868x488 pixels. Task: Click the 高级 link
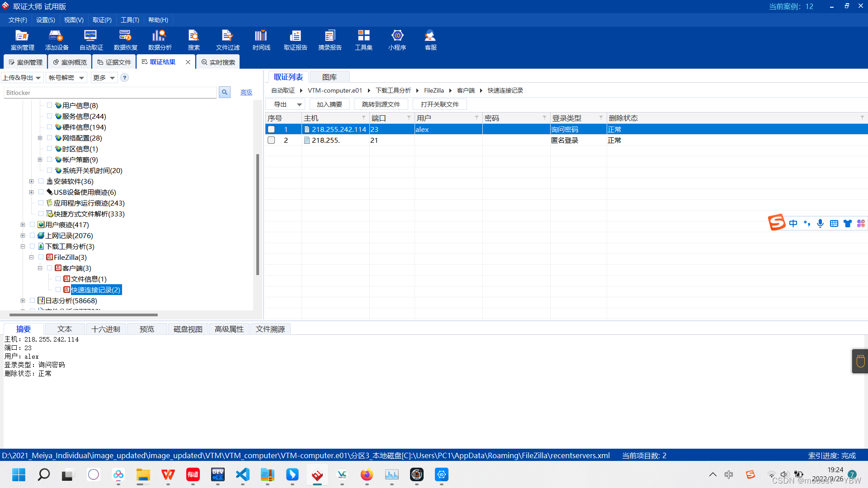[246, 93]
